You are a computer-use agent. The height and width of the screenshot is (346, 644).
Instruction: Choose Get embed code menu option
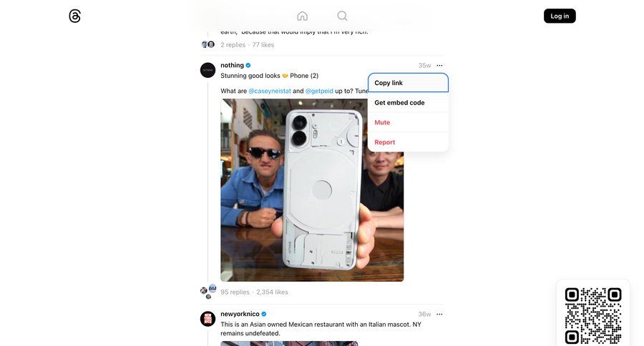coord(408,103)
